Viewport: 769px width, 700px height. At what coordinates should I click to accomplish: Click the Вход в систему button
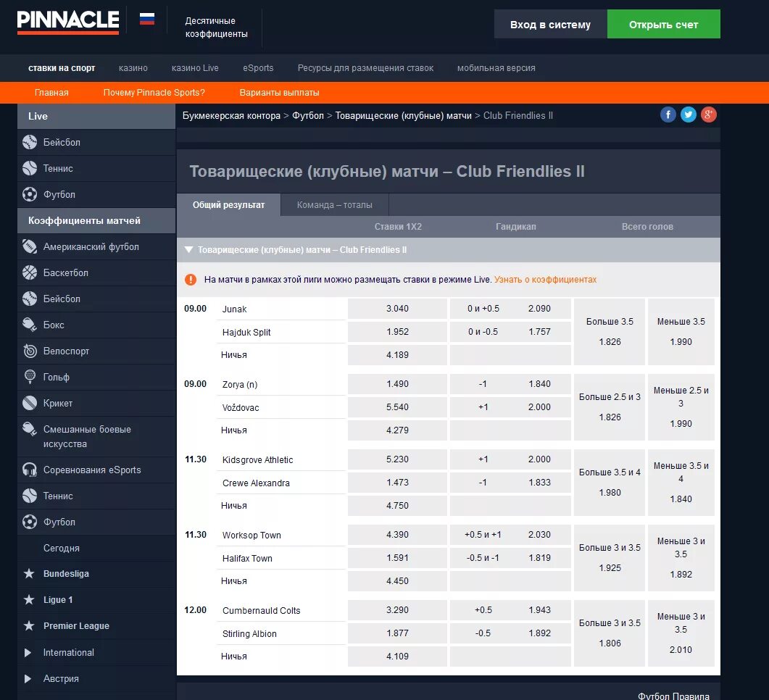tap(550, 25)
